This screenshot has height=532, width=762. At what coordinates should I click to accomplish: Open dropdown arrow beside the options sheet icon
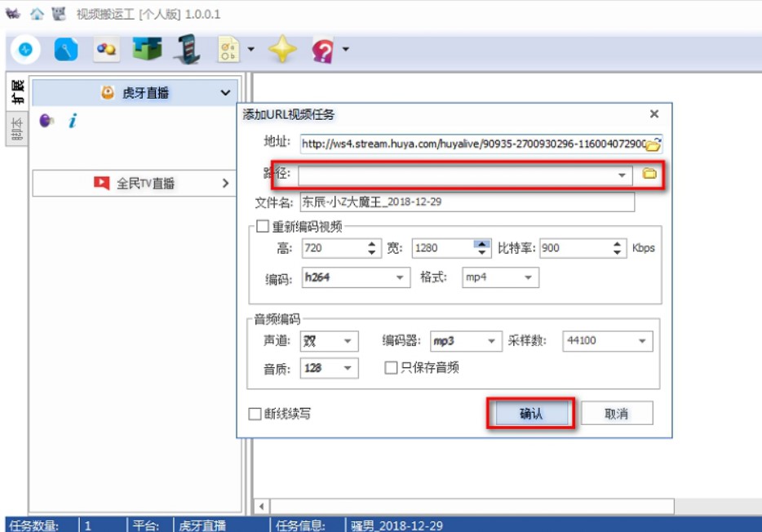pyautogui.click(x=250, y=49)
